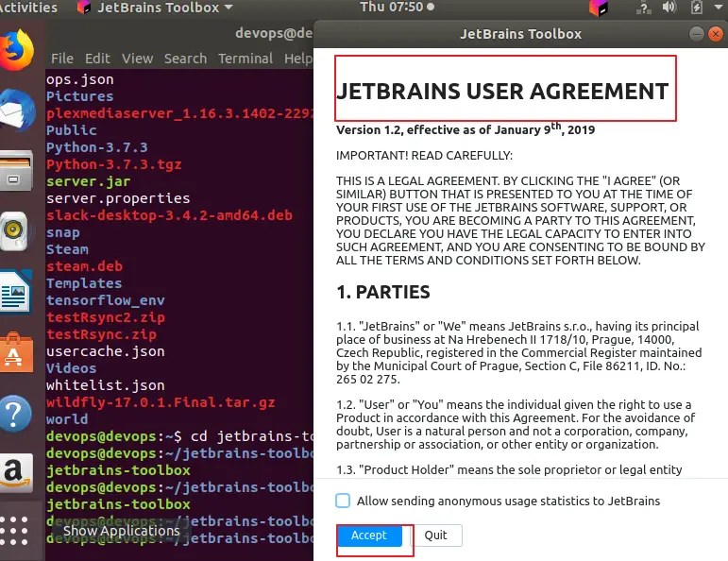Open the terminal Edit menu
This screenshot has width=728, height=561.
pos(97,59)
